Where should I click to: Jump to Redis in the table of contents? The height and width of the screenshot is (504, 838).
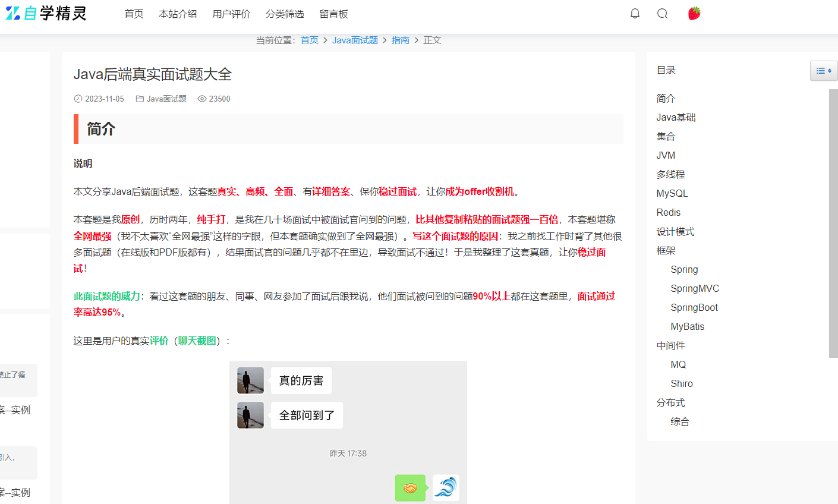(668, 212)
